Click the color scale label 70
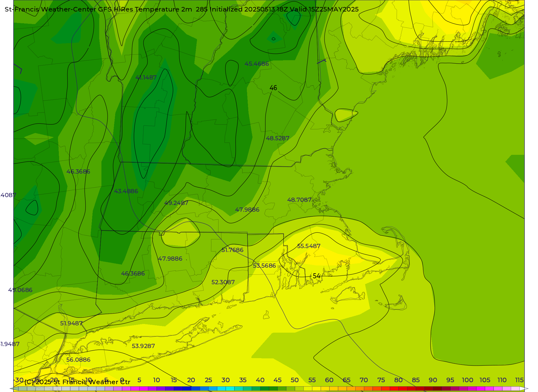The width and height of the screenshot is (538, 392). (364, 380)
